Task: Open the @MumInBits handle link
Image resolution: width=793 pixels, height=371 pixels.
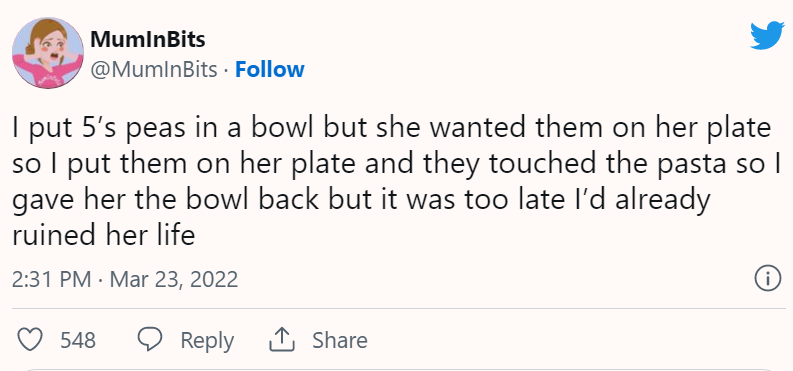Action: (154, 69)
